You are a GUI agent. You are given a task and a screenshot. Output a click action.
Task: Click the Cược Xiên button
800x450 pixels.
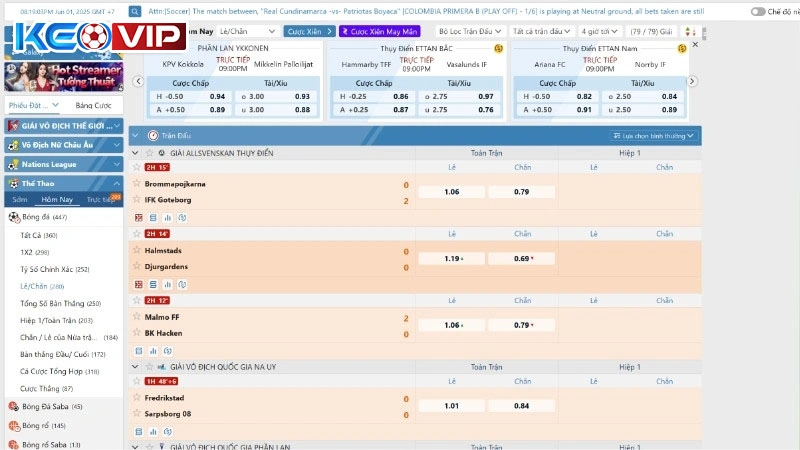307,31
